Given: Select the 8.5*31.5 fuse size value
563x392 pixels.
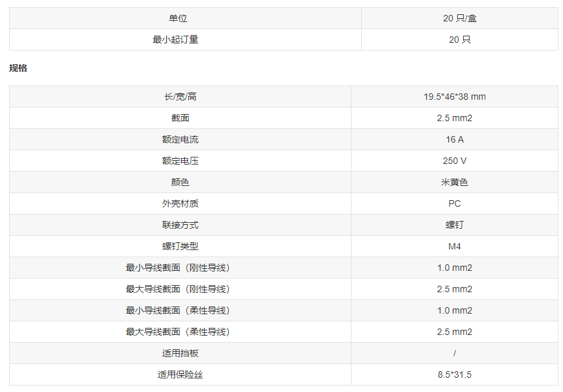Looking at the screenshot, I should pos(454,375).
